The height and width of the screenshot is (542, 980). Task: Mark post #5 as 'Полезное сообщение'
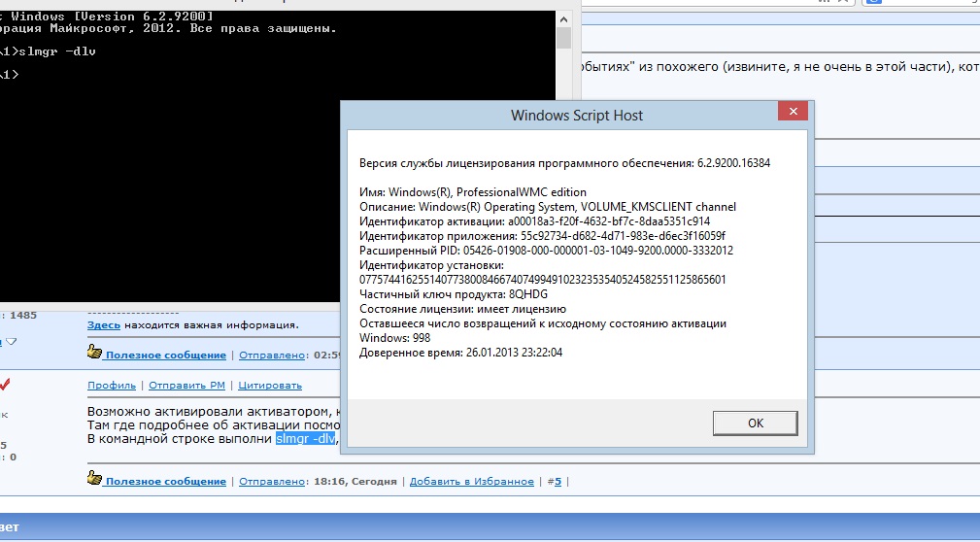point(165,481)
